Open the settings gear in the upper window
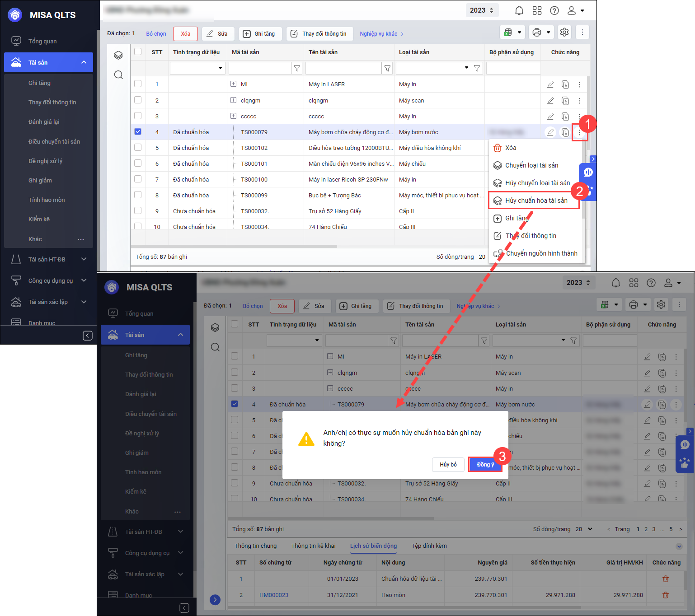The image size is (695, 616). tap(564, 32)
